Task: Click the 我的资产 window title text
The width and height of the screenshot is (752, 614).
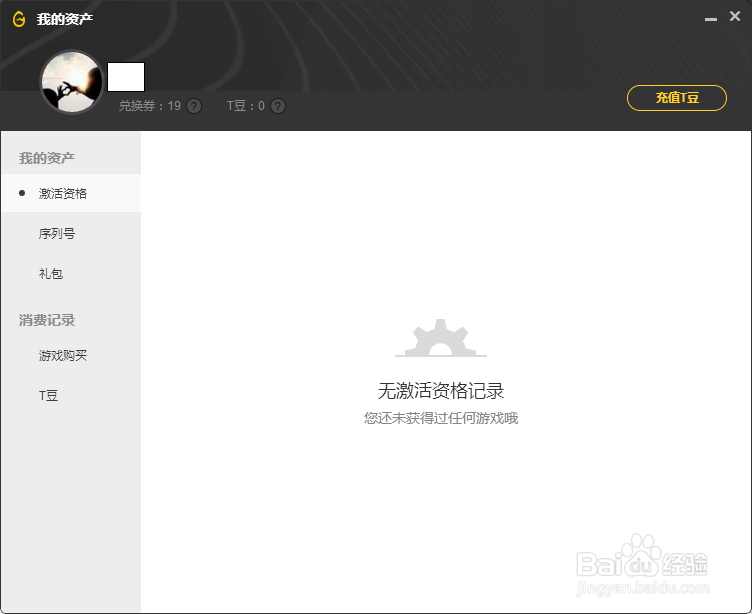Action: pyautogui.click(x=65, y=19)
